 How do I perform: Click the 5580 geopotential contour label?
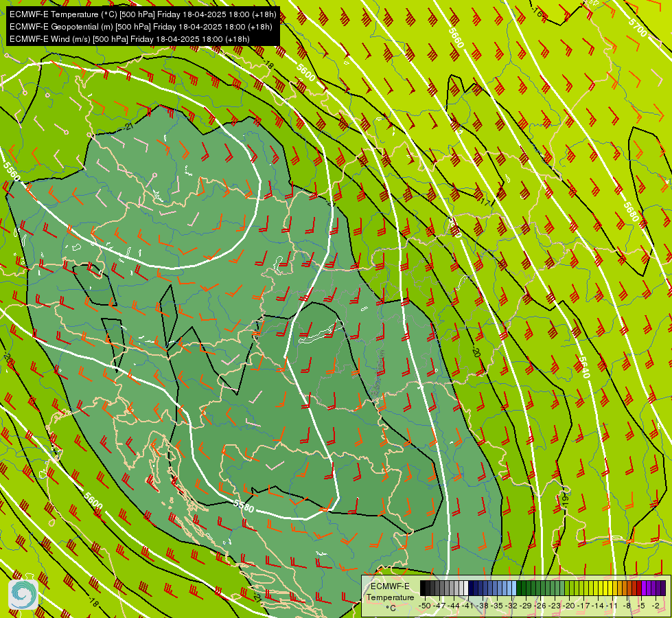tap(244, 506)
